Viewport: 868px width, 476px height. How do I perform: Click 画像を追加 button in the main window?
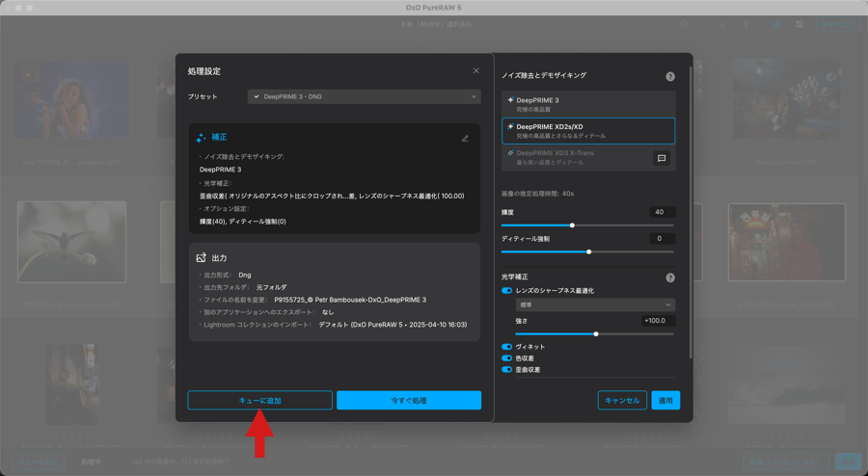click(839, 24)
